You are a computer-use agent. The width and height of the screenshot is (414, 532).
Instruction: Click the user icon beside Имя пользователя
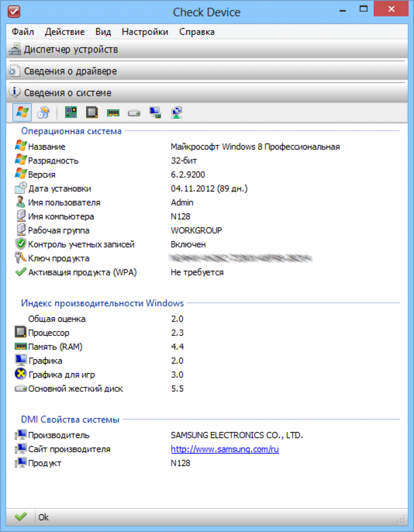[20, 202]
